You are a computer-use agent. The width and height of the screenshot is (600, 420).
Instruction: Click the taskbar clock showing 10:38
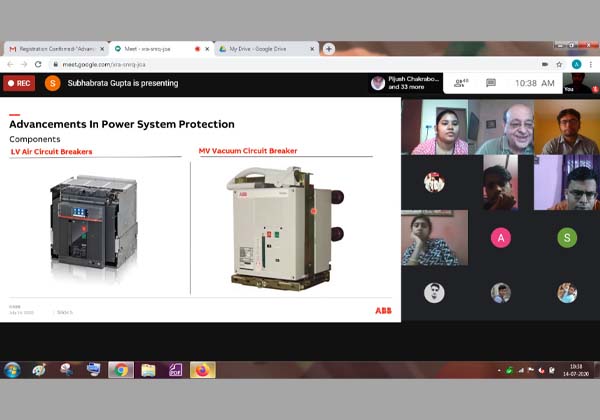click(576, 370)
